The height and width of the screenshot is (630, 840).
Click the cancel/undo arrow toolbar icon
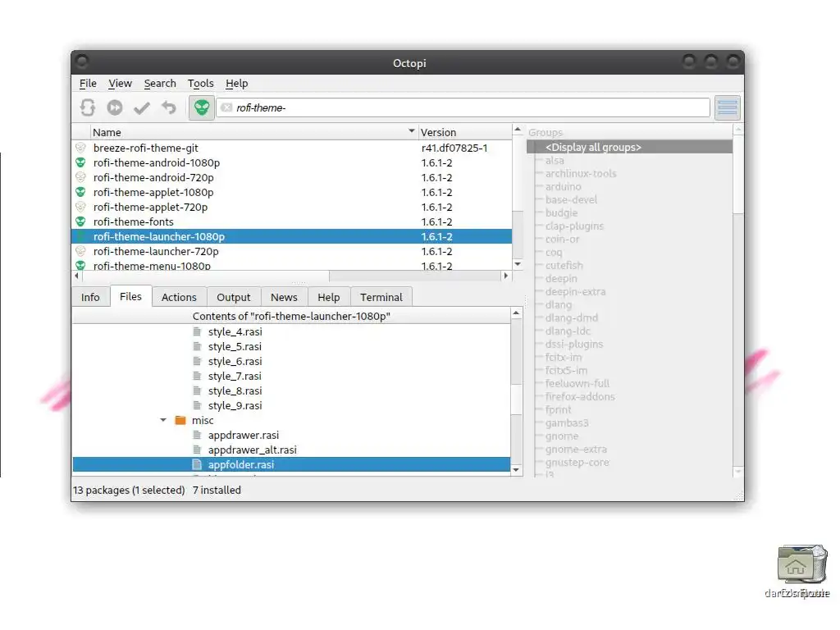pos(169,107)
